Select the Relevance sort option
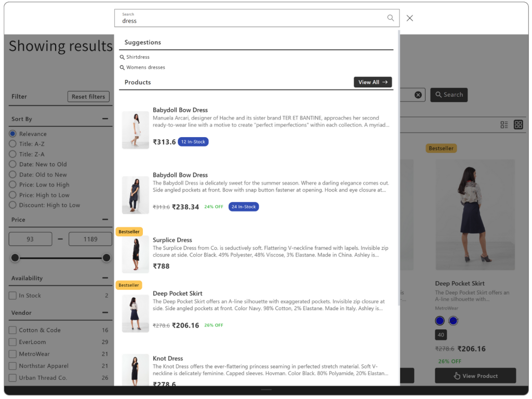 12,134
